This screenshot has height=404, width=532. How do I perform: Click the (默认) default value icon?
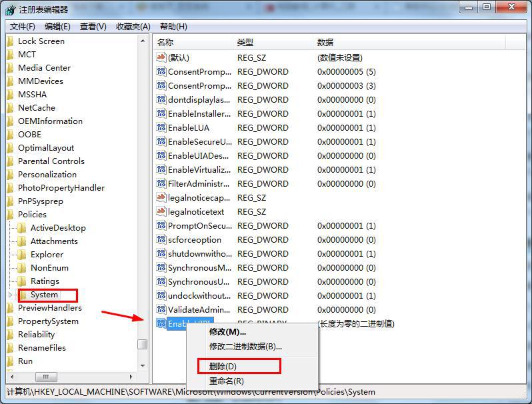pyautogui.click(x=161, y=57)
